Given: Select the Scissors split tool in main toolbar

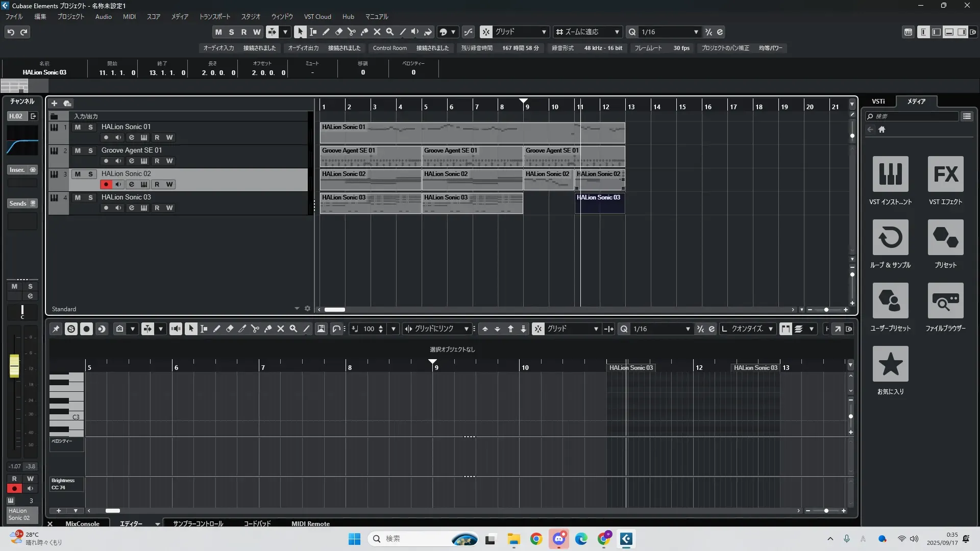Looking at the screenshot, I should click(352, 32).
